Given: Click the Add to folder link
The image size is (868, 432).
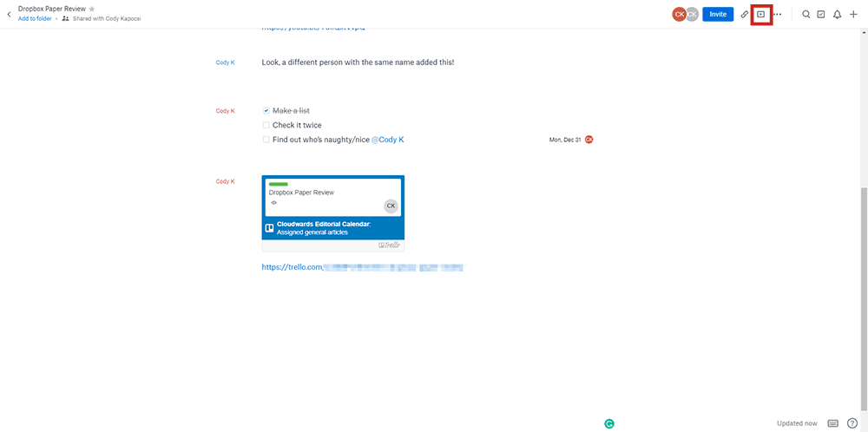Looking at the screenshot, I should (35, 19).
